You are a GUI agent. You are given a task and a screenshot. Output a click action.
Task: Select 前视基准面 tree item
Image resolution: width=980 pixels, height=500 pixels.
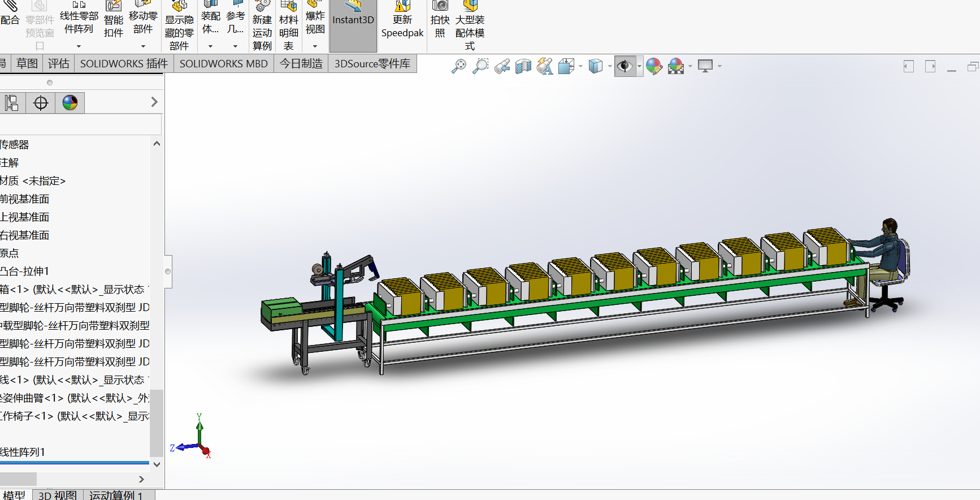click(24, 199)
